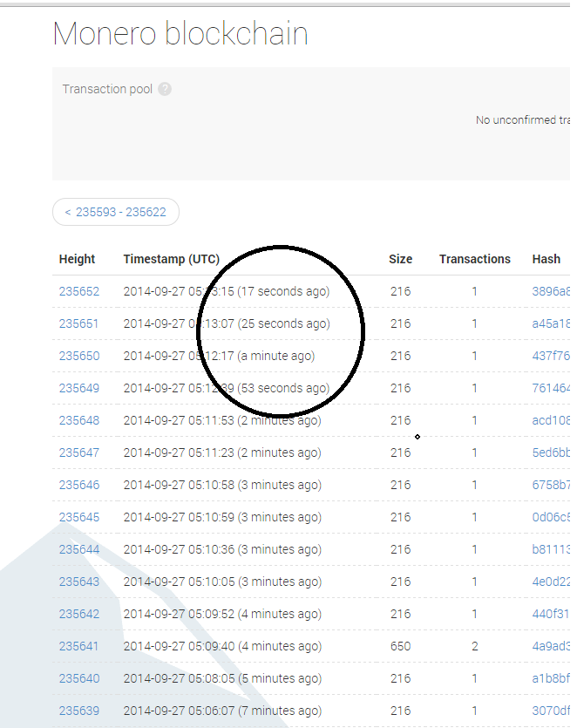This screenshot has height=728, width=577.
Task: Select timestamp 2014-09-27 05:11:23 (2 minutes ago)
Action: 222,452
